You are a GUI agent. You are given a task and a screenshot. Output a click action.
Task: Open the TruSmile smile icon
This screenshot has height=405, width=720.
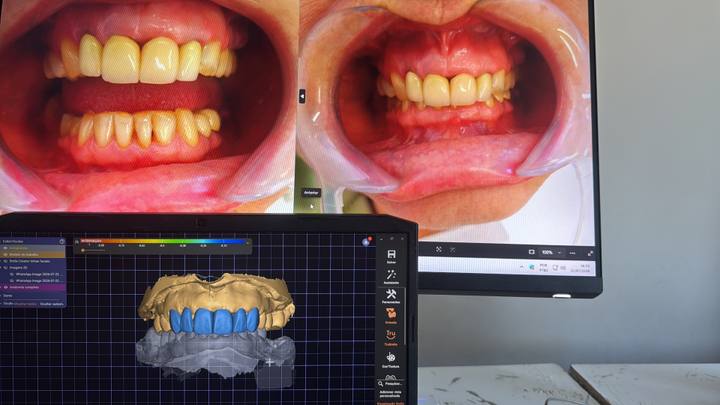[391, 336]
